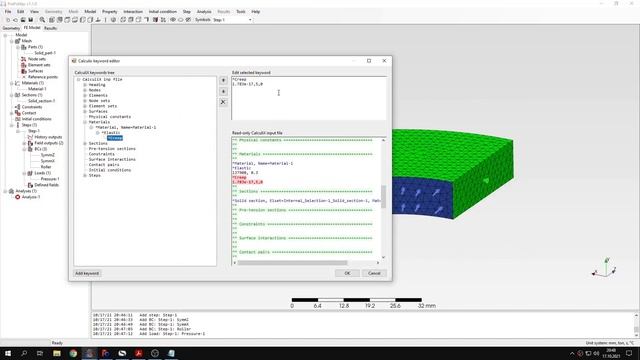Open the File menu
Image resolution: width=640 pixels, height=360 pixels.
(8, 11)
